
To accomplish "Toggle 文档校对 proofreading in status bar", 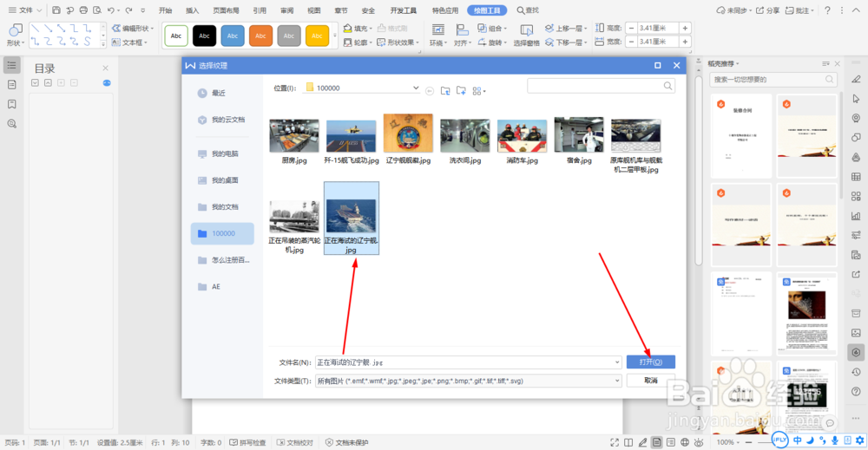I will [x=295, y=442].
